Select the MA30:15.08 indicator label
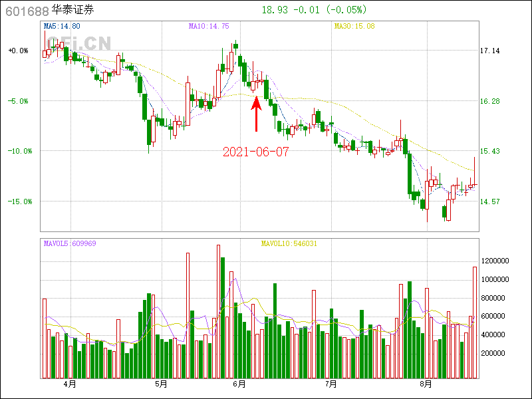This screenshot has width=532, height=399. pyautogui.click(x=354, y=26)
